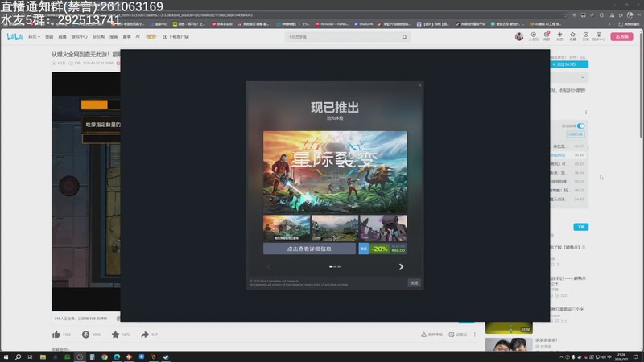Click the taskbar clock showing 21:26
This screenshot has height=362, width=644.
(621, 356)
